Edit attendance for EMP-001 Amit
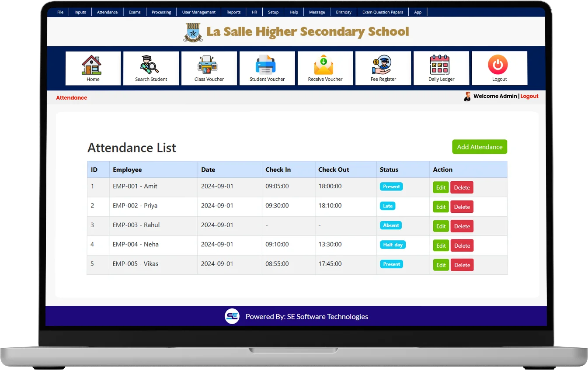The width and height of the screenshot is (588, 370). pyautogui.click(x=441, y=187)
